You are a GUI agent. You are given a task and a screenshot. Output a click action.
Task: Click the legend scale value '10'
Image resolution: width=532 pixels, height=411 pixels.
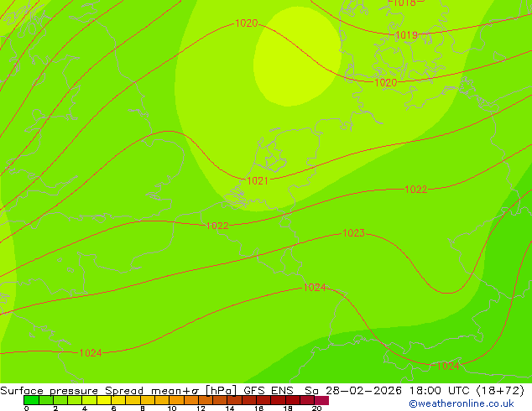[x=172, y=408]
